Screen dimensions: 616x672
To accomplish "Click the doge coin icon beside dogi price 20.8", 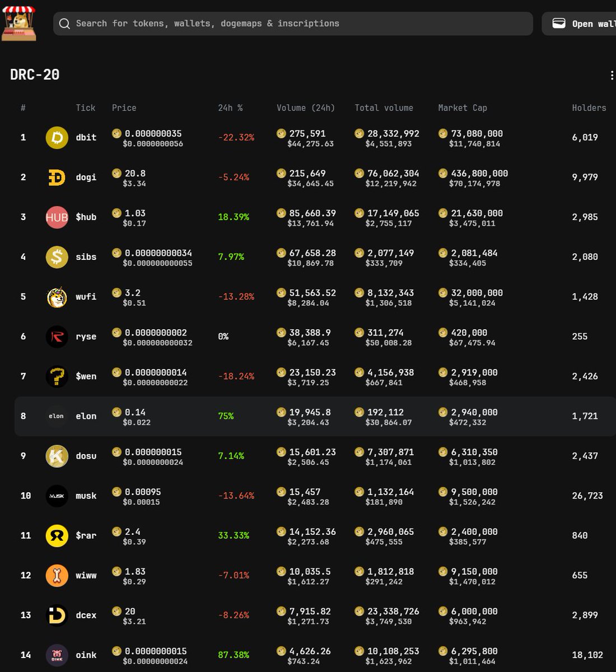I will tap(116, 173).
